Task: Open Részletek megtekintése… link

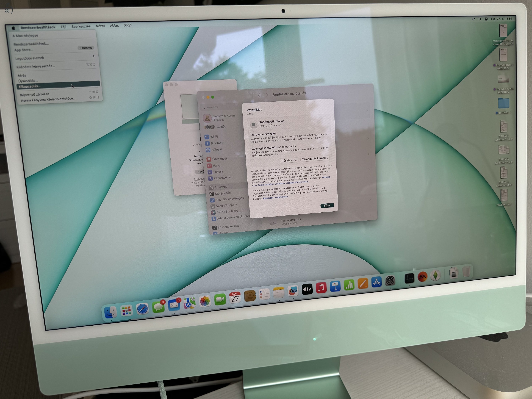Action: (x=276, y=197)
